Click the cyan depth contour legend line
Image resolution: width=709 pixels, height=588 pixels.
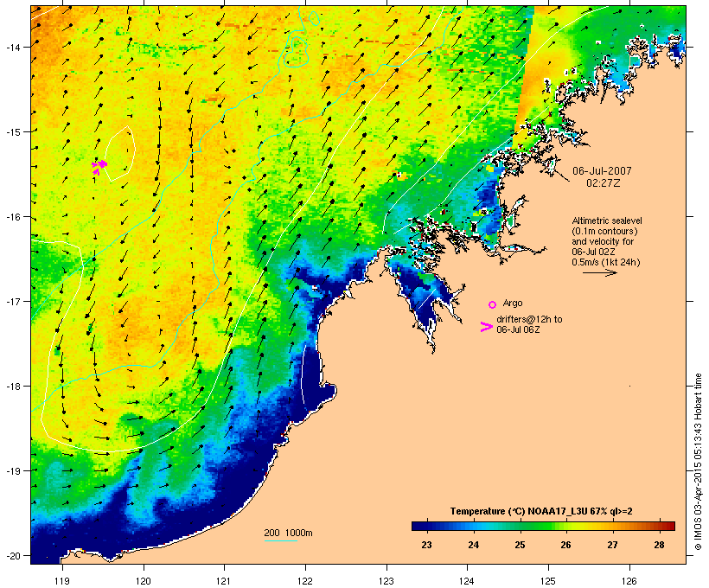coord(281,540)
